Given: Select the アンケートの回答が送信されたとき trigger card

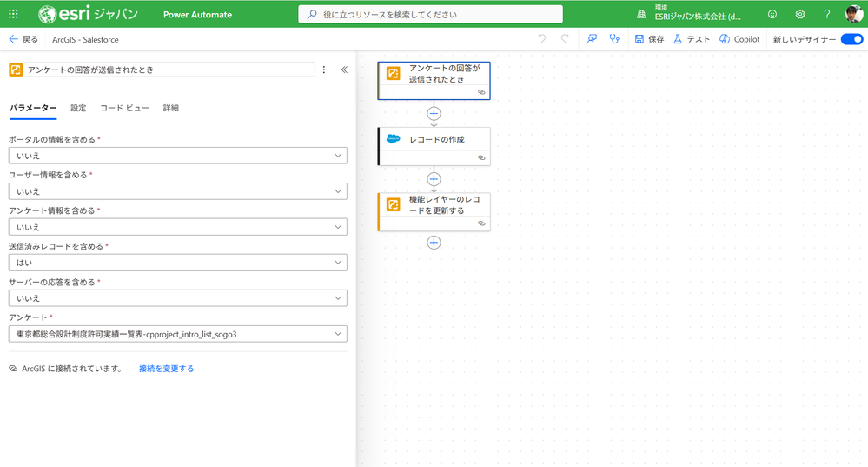Looking at the screenshot, I should point(434,81).
